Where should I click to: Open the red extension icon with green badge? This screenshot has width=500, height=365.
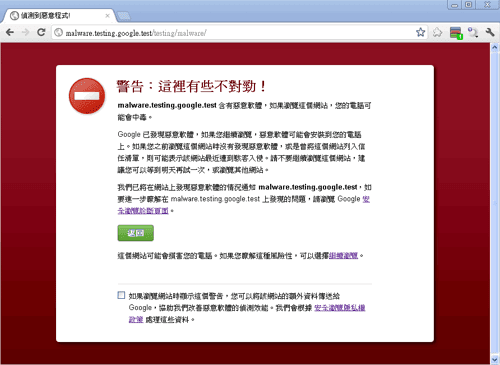[456, 33]
